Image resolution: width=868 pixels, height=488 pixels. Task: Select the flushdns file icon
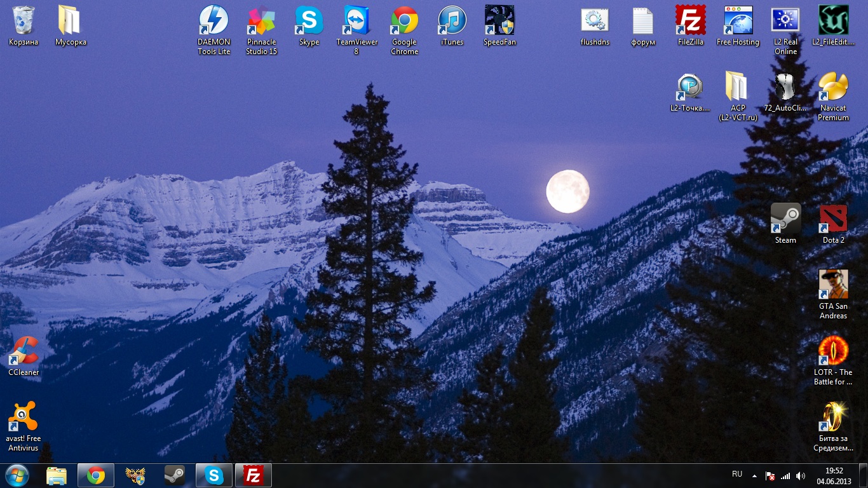click(595, 26)
